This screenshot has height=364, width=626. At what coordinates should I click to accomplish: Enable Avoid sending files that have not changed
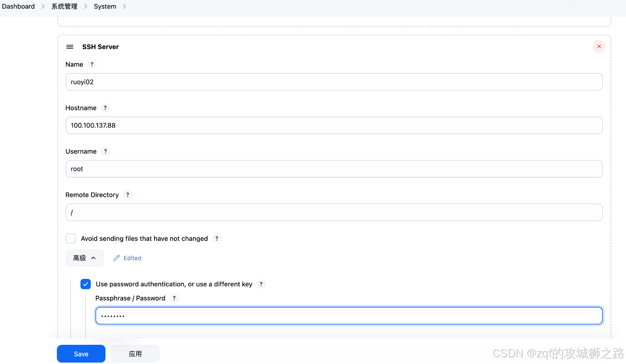(x=71, y=238)
